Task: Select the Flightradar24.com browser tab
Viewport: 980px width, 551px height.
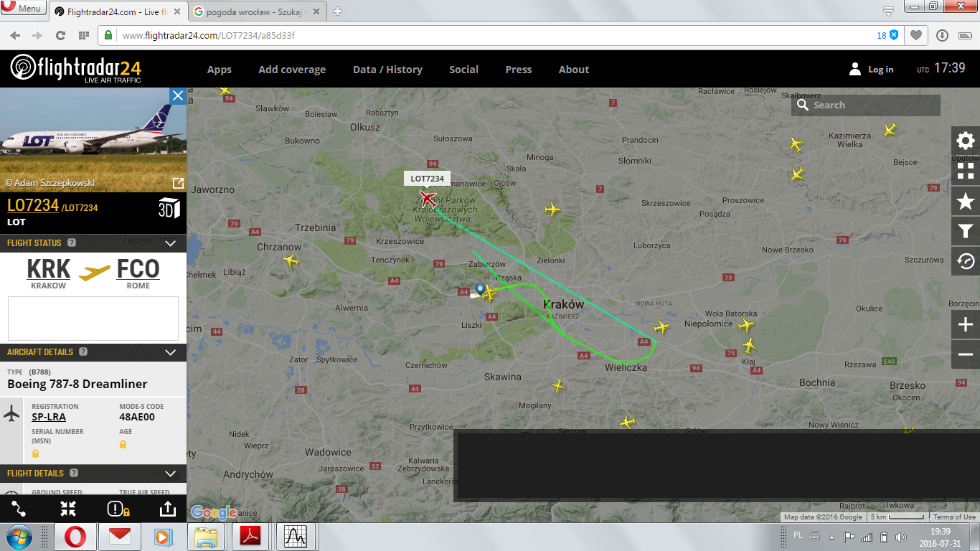Action: (x=118, y=11)
